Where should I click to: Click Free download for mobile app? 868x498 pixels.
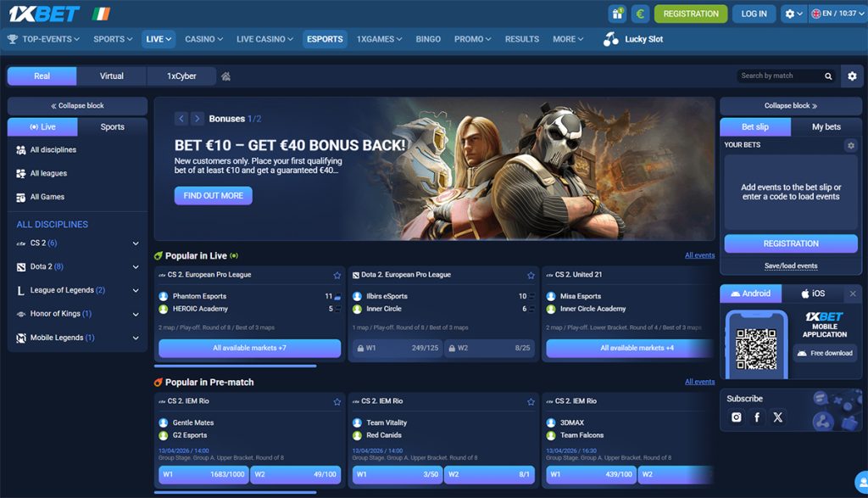[825, 353]
